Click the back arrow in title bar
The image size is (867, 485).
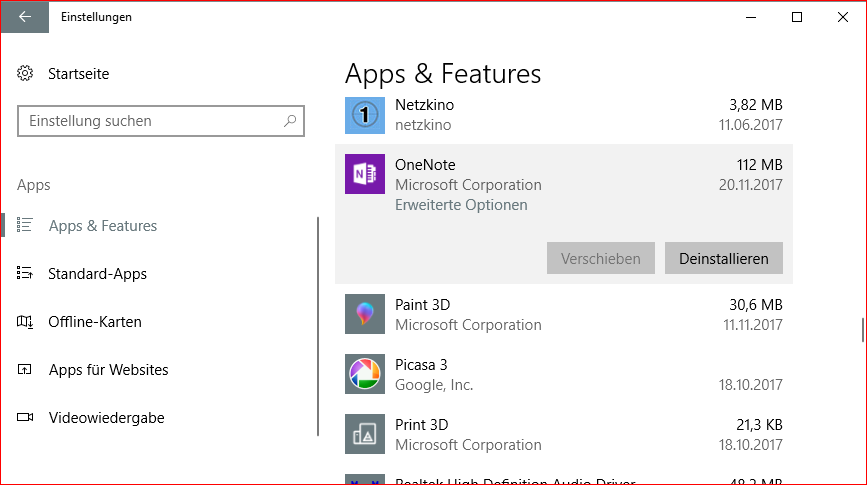(x=25, y=17)
